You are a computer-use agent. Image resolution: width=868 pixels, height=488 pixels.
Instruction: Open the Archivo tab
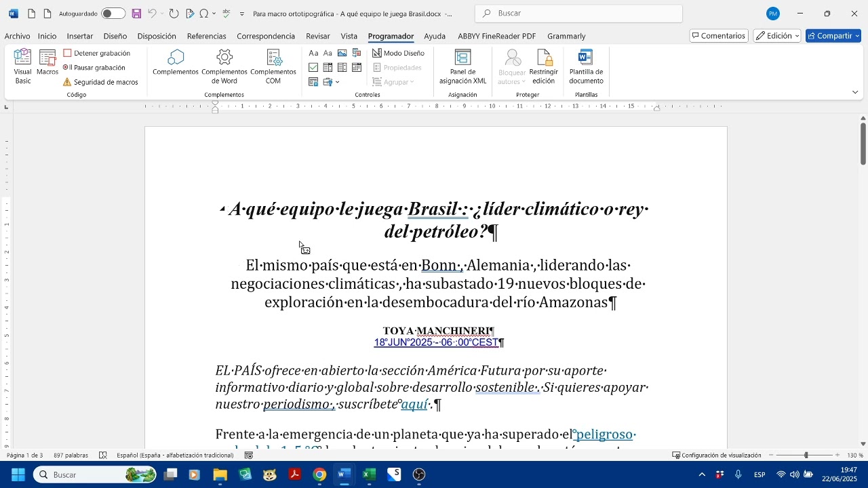click(17, 36)
